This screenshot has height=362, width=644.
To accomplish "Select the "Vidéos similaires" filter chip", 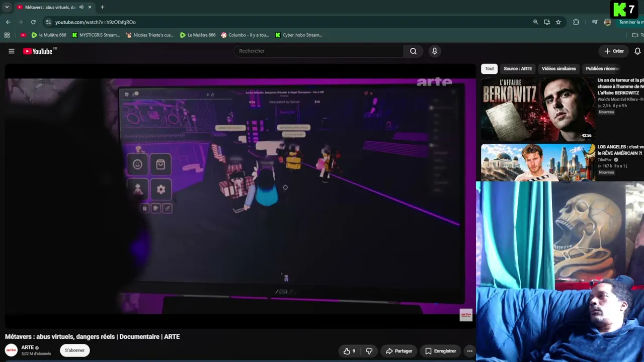I will [x=558, y=68].
